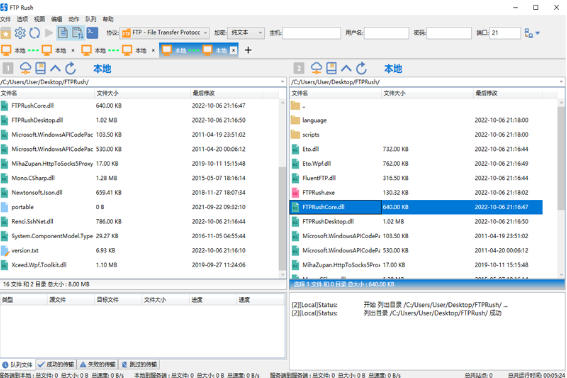Image resolution: width=567 pixels, height=378 pixels.
Task: Click the right pane vertical scrollbar
Action: click(x=561, y=157)
